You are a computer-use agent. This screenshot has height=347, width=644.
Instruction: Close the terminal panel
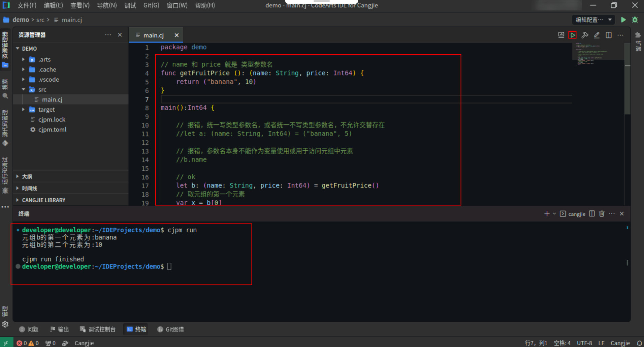pyautogui.click(x=622, y=214)
